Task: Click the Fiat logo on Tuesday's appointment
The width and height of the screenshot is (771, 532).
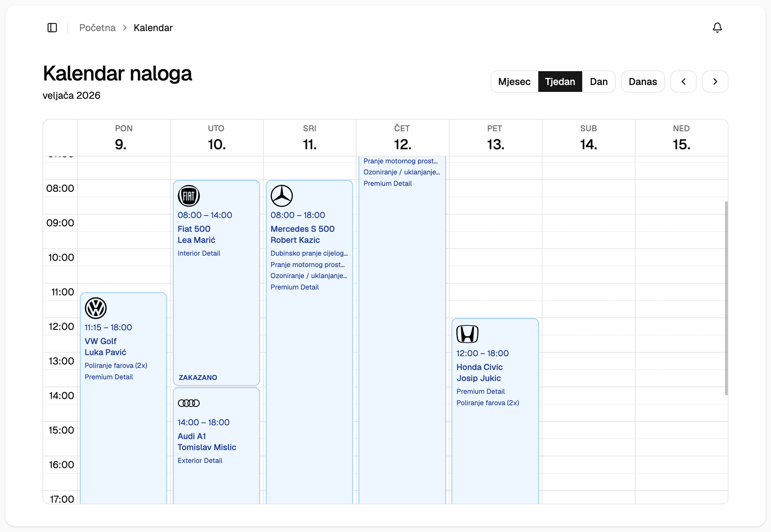Action: pyautogui.click(x=189, y=196)
